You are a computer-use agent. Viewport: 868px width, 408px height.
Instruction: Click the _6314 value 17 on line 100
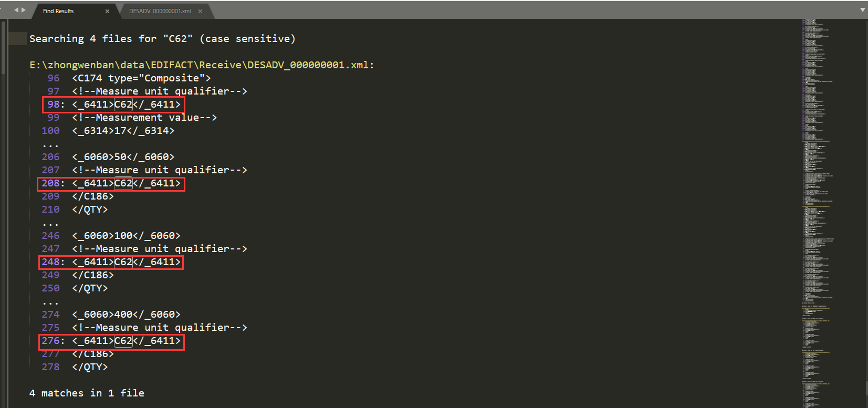point(120,131)
